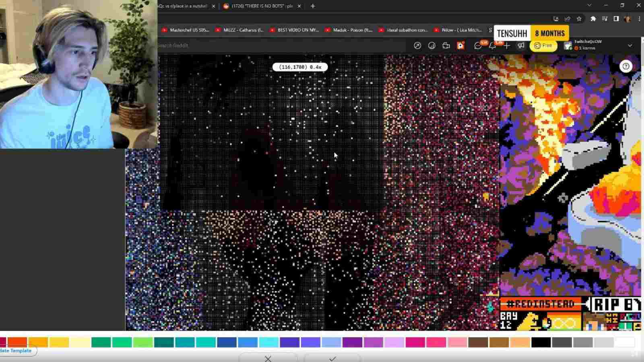Close the 'THERE IS NO BOTS' tab
Image resolution: width=644 pixels, height=362 pixels.
coord(299,6)
